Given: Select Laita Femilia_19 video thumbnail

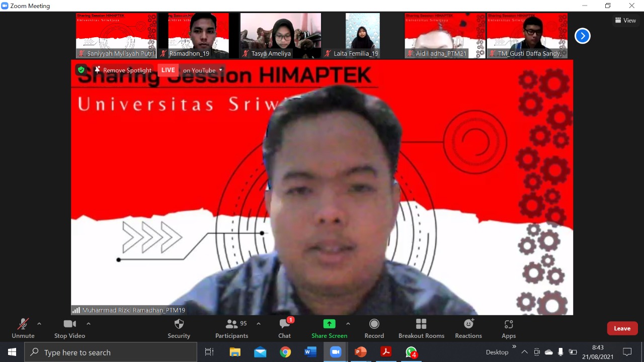Looking at the screenshot, I should click(363, 36).
